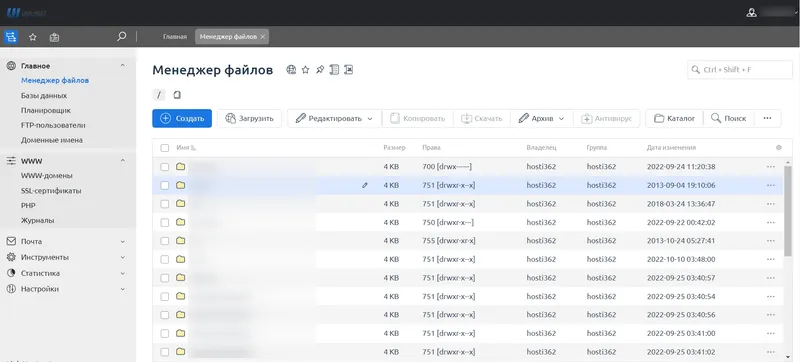Click the crossed-document icon beside the title
This screenshot has height=362, width=800.
point(348,70)
